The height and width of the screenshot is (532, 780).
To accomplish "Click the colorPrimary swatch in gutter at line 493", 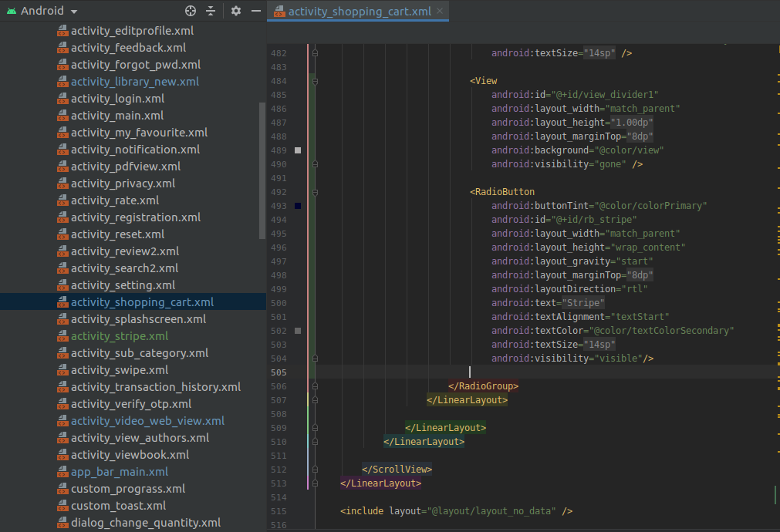I will 298,206.
